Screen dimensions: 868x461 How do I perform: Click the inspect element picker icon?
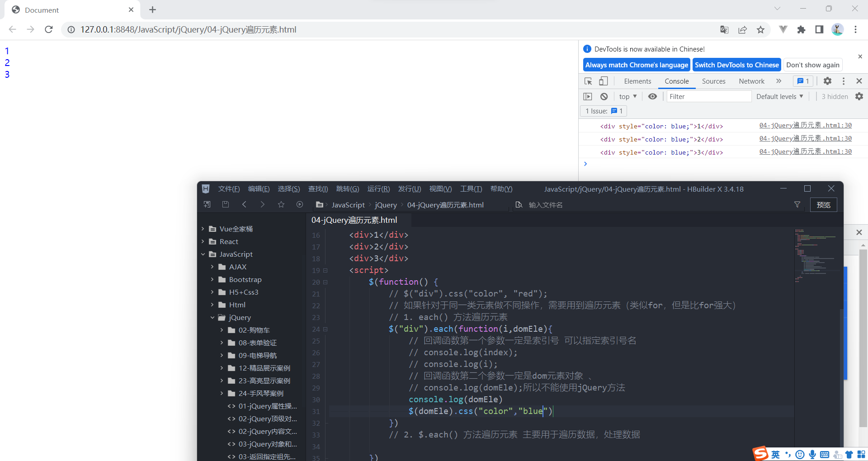588,81
